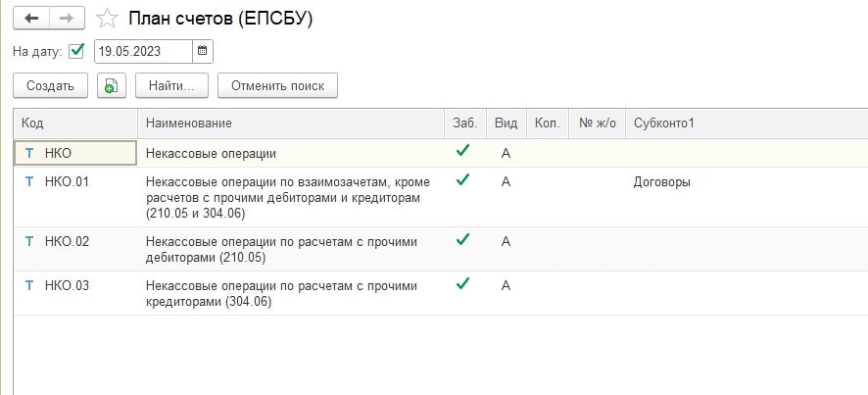Click the Наименование column header

coord(289,123)
